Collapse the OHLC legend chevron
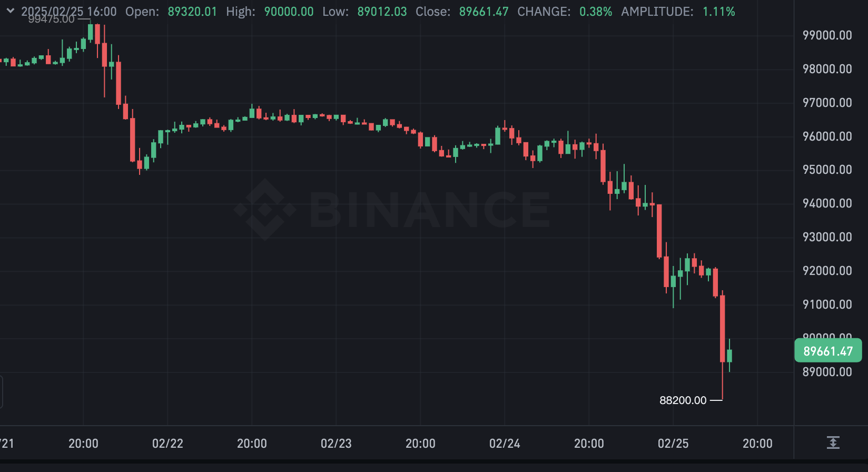868x472 pixels. [11, 11]
